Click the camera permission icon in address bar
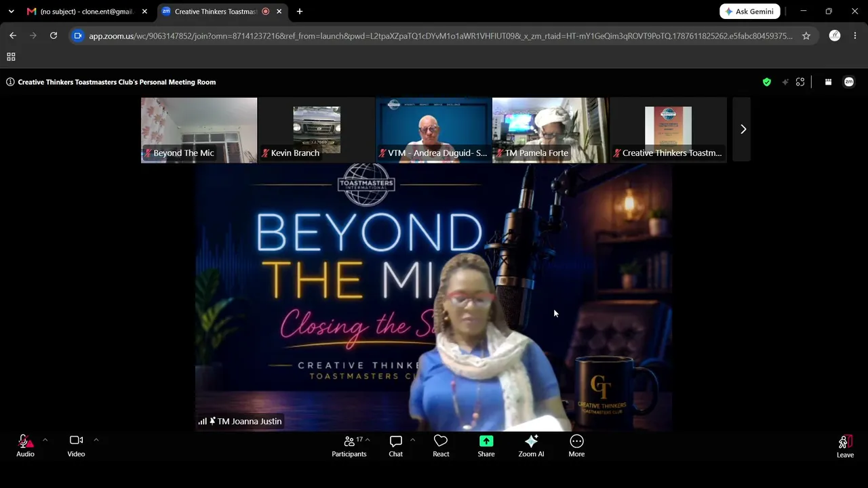Image resolution: width=868 pixels, height=488 pixels. [x=78, y=36]
